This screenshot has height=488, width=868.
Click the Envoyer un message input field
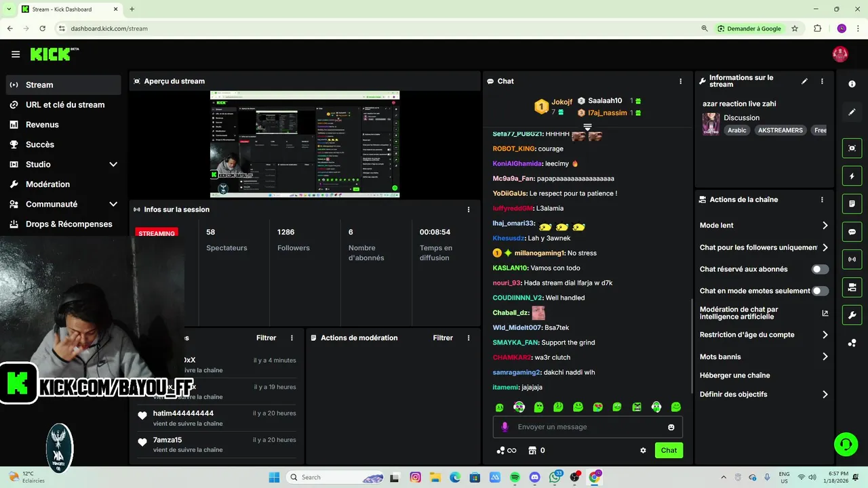pos(587,427)
